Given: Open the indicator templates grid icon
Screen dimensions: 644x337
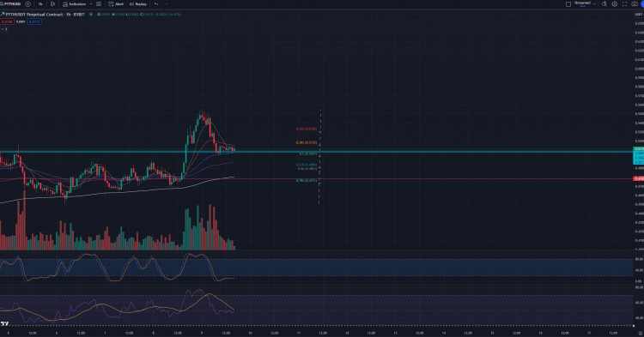Looking at the screenshot, I should click(99, 3).
